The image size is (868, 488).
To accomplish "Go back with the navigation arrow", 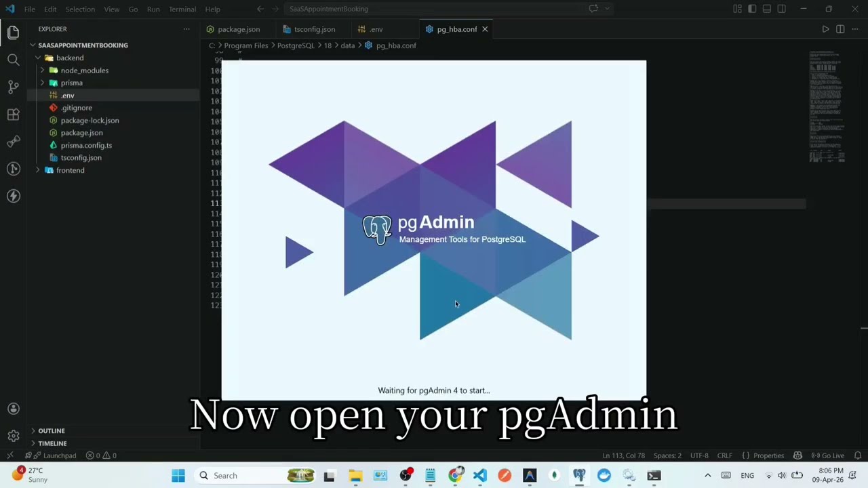I will coord(260,9).
